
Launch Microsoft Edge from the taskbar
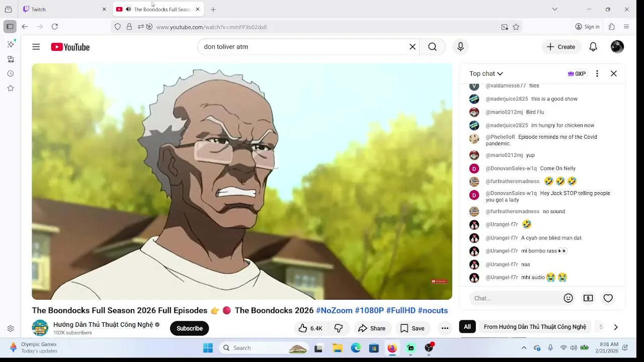click(x=356, y=348)
